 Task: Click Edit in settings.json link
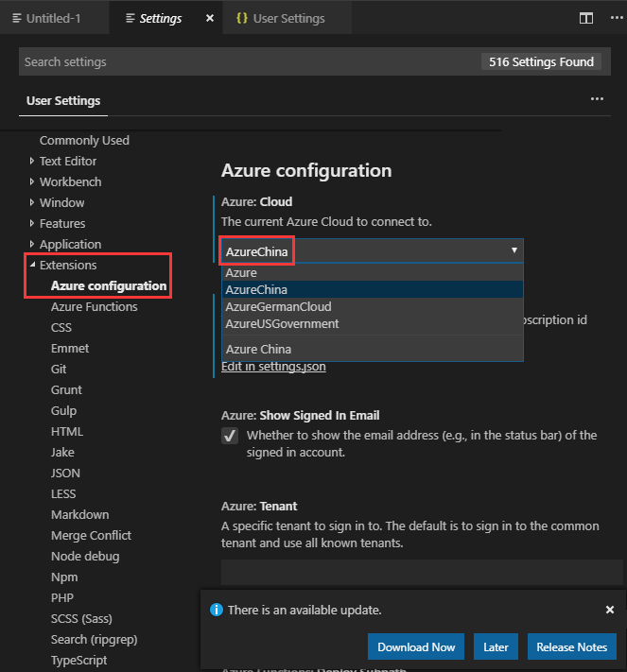pyautogui.click(x=273, y=367)
